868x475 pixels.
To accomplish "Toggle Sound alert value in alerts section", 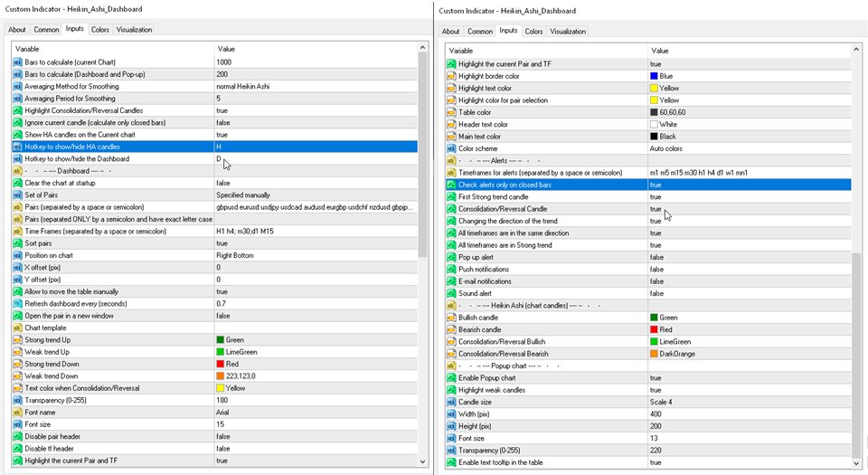I will 656,293.
